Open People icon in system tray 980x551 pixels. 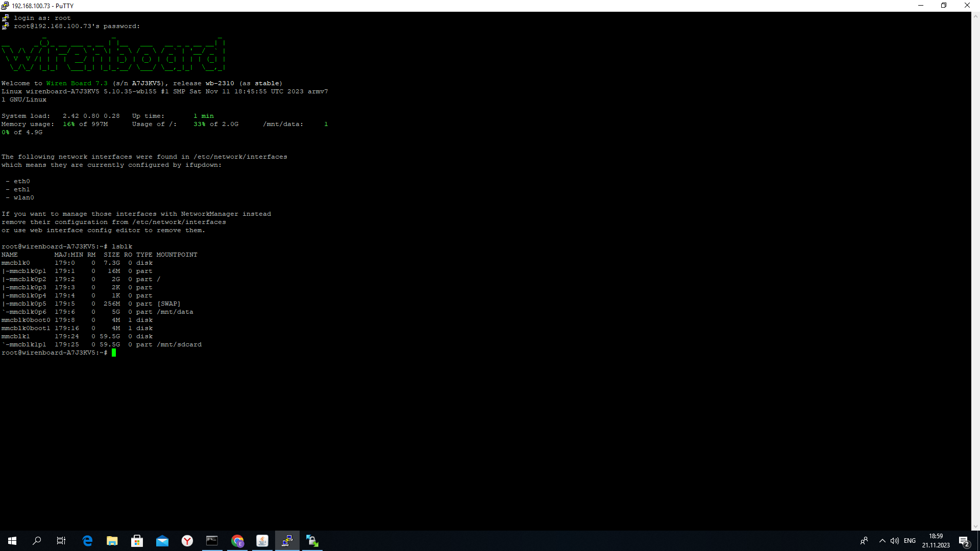click(x=864, y=541)
